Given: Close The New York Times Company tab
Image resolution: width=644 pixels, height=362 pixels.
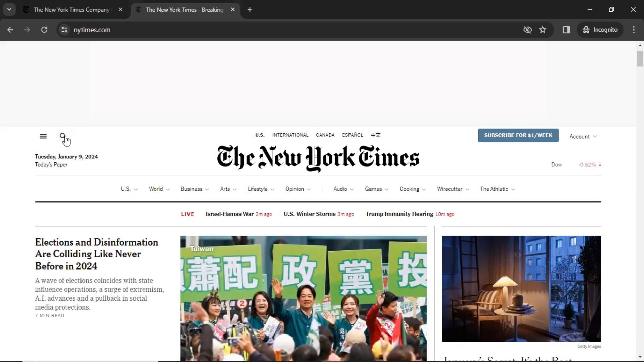Looking at the screenshot, I should [x=120, y=10].
